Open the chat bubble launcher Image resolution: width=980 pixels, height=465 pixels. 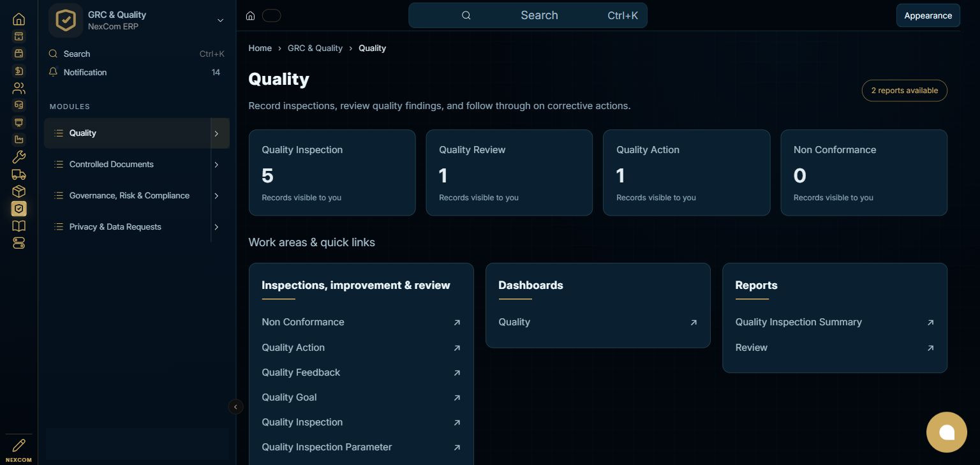point(947,432)
